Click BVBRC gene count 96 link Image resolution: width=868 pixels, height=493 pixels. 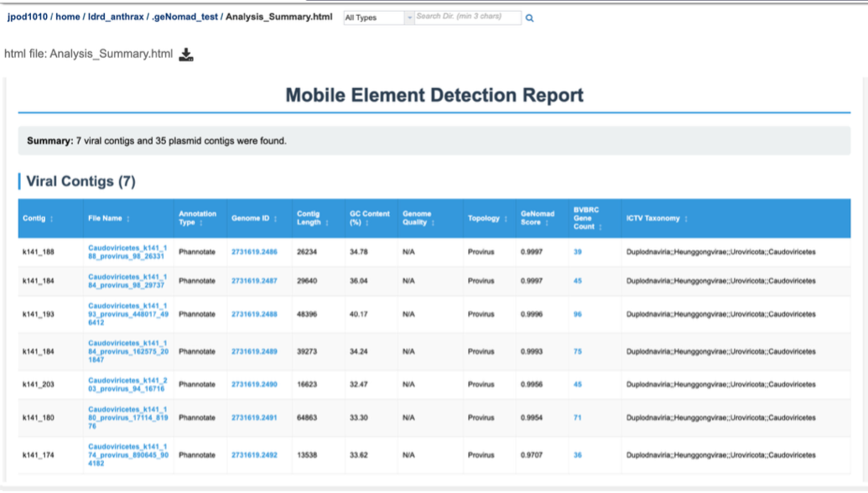pyautogui.click(x=578, y=314)
